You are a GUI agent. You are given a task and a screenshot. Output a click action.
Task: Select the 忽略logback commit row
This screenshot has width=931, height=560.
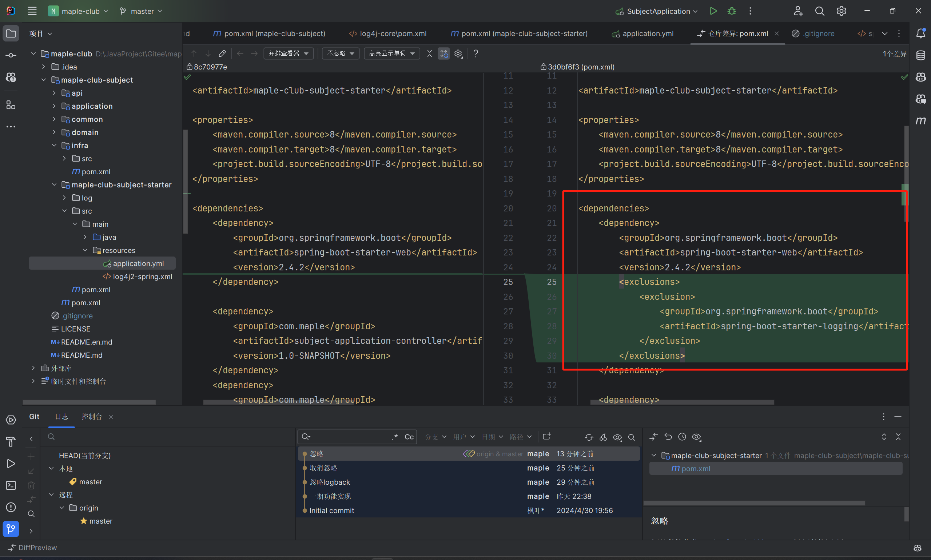point(469,482)
